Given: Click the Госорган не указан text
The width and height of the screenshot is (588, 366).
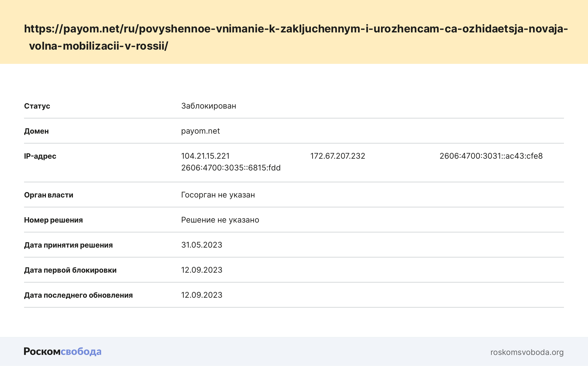Looking at the screenshot, I should pyautogui.click(x=218, y=195).
